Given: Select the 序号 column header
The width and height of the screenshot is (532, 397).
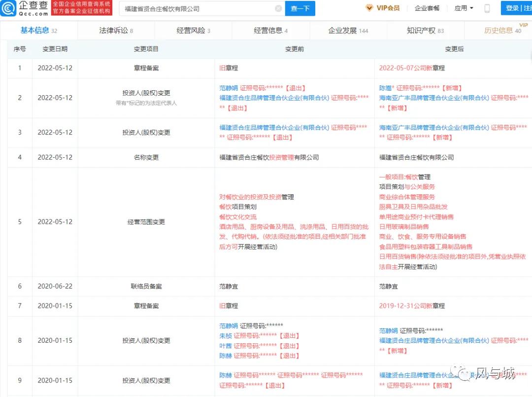Looking at the screenshot, I should click(x=20, y=49).
